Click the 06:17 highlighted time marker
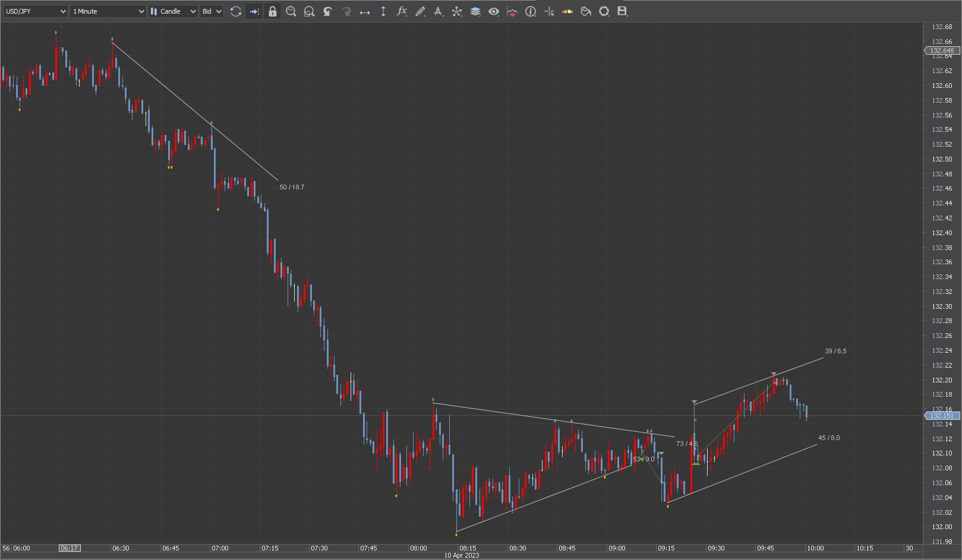The height and width of the screenshot is (560, 962). [70, 548]
